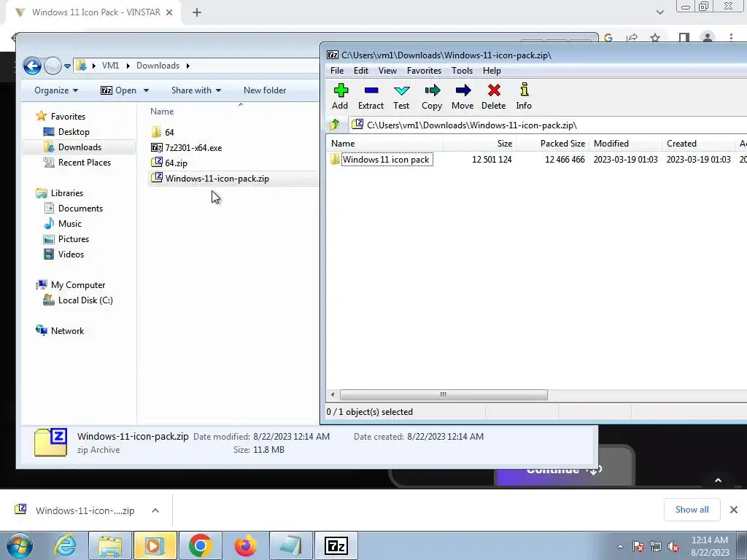The height and width of the screenshot is (560, 747).
Task: Open the File menu in 7-Zip
Action: click(x=337, y=71)
